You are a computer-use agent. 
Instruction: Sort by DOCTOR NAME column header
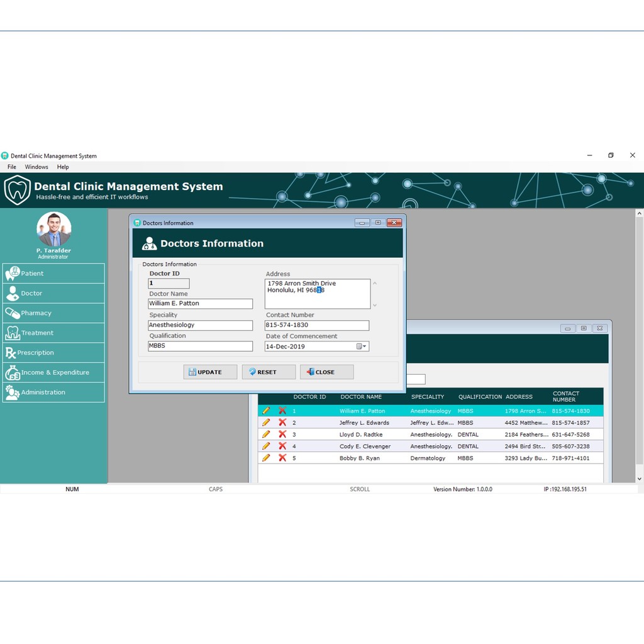(361, 397)
